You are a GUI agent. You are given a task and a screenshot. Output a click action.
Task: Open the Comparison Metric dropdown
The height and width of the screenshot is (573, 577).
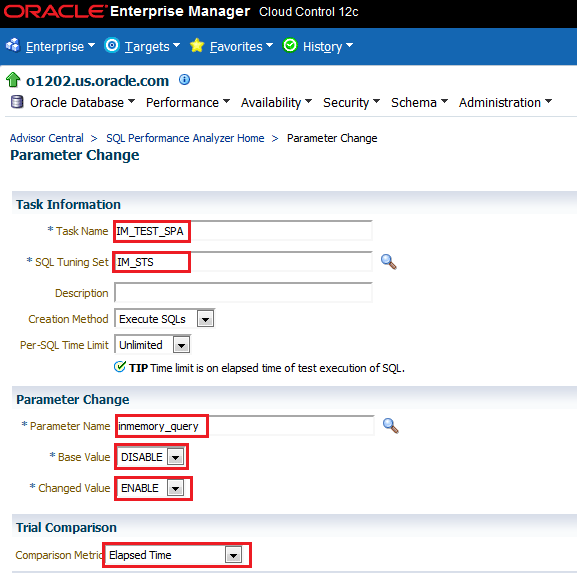coord(174,555)
